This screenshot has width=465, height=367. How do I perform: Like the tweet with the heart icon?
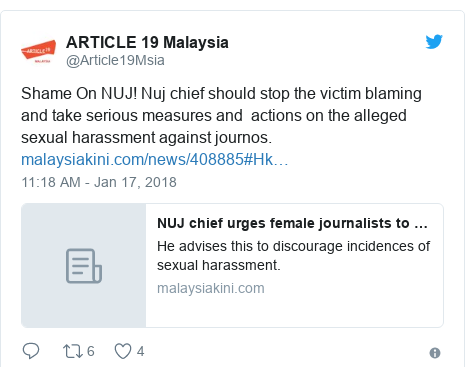click(123, 351)
